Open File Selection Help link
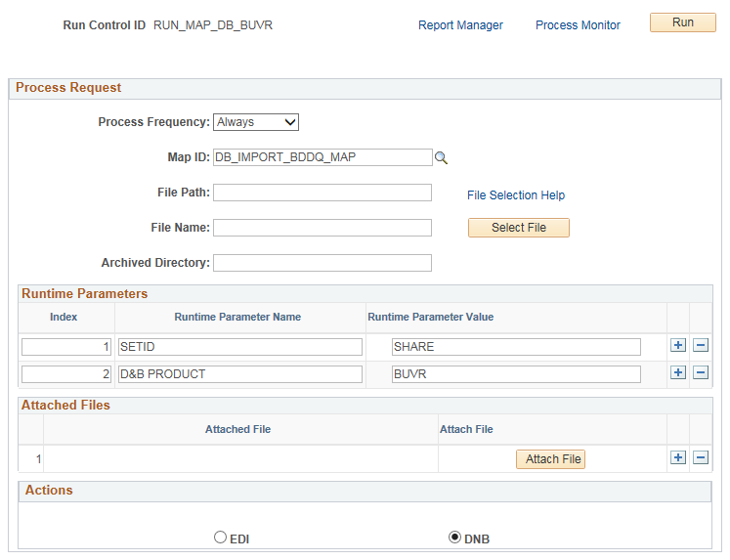 click(516, 195)
